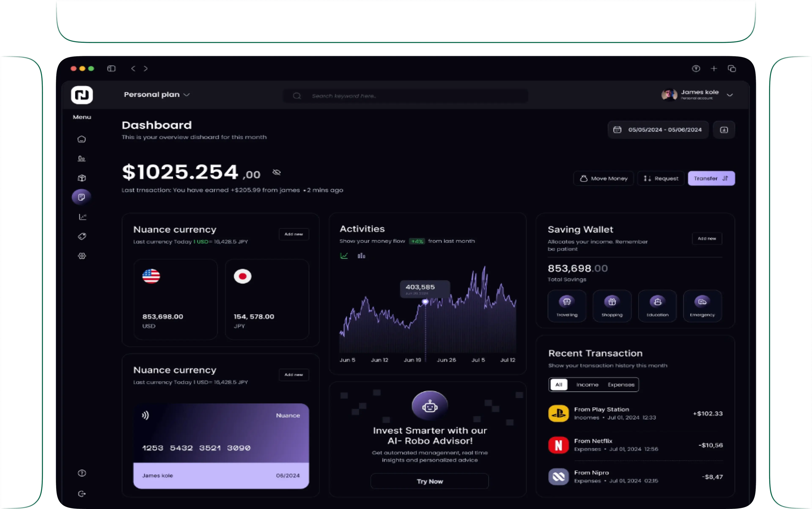
Task: Click the Nipro logo icon
Action: tap(558, 477)
